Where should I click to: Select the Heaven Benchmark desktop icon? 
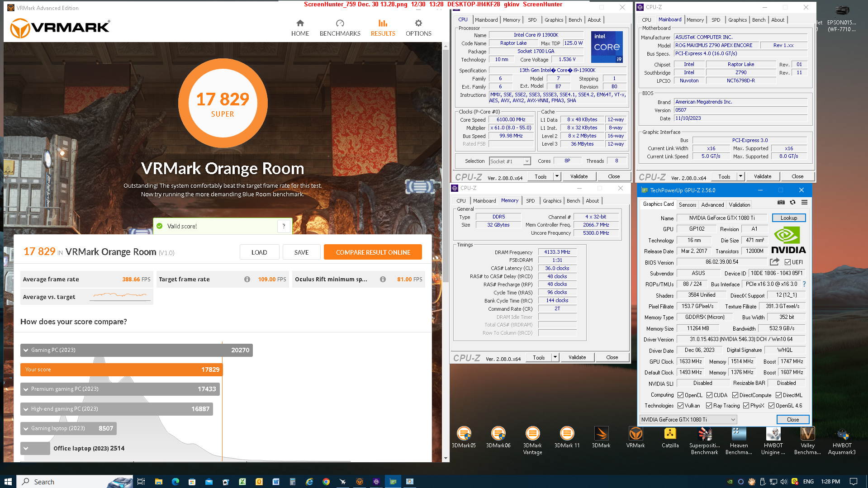pos(739,441)
